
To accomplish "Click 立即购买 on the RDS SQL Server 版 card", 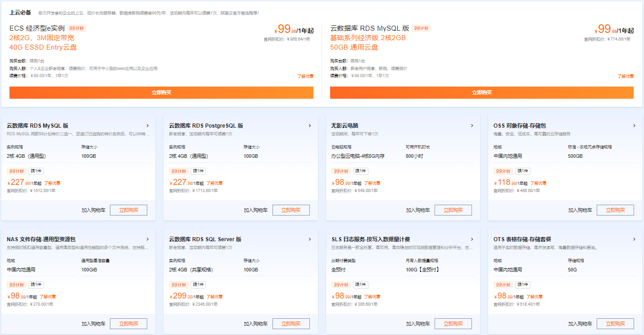I will point(291,324).
